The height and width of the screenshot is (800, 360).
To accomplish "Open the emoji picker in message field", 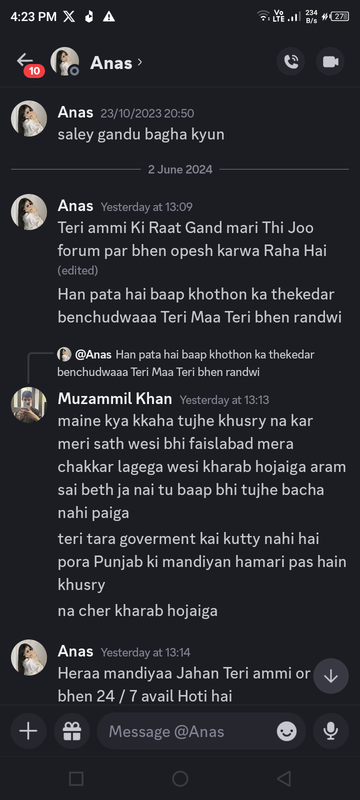I will 287,732.
